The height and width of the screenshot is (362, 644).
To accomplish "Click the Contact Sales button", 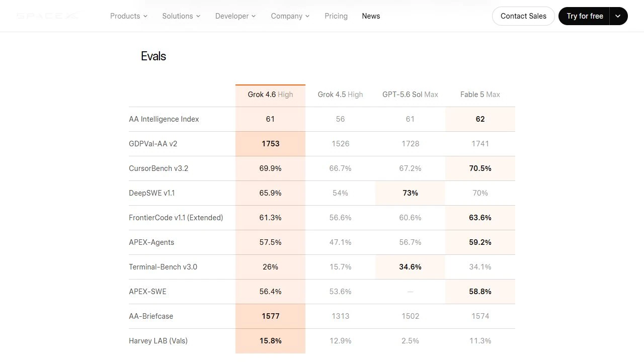I will click(x=523, y=16).
